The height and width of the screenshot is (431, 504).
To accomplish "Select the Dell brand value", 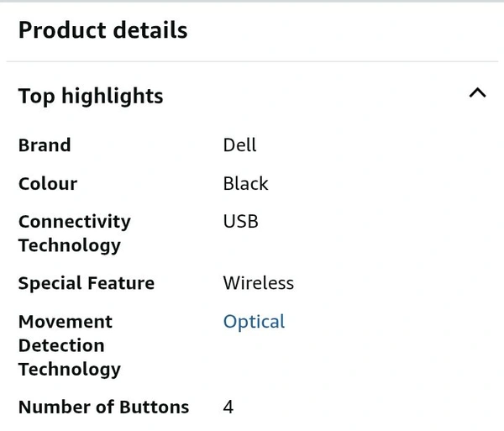I will [x=239, y=145].
